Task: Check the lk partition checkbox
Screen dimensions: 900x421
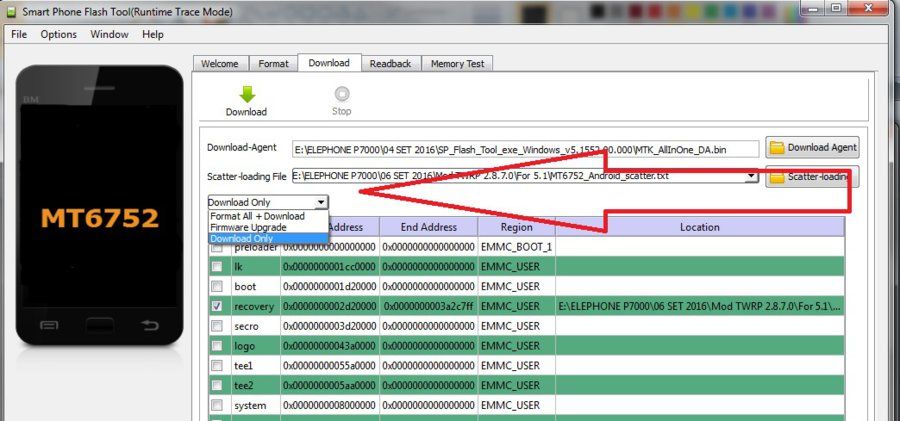Action: [217, 266]
